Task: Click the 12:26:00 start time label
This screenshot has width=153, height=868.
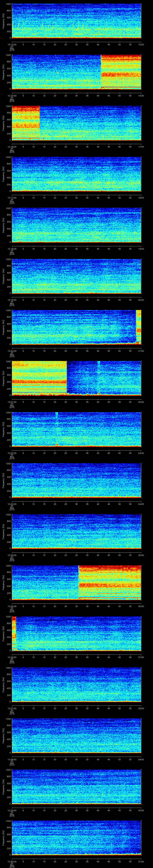Action: 12,657
